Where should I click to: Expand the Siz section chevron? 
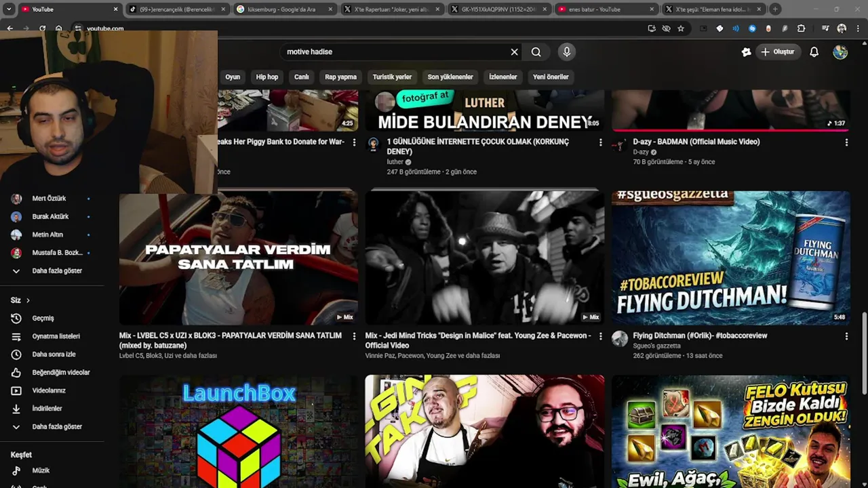tap(28, 300)
